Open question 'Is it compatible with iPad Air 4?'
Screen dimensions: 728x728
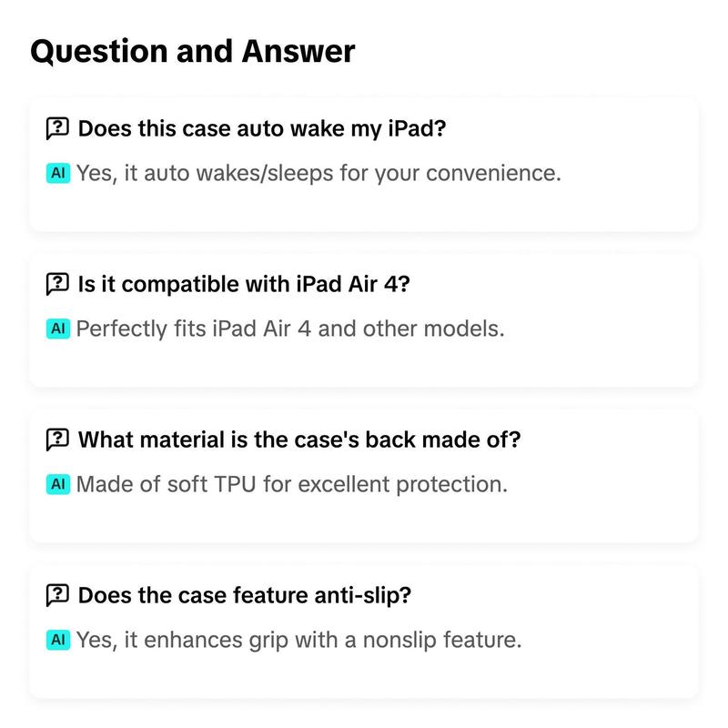point(244,284)
